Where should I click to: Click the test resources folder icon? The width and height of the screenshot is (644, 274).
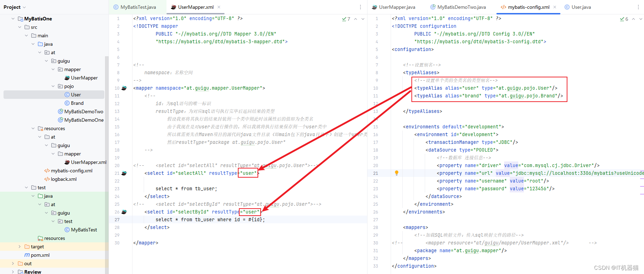(x=40, y=238)
